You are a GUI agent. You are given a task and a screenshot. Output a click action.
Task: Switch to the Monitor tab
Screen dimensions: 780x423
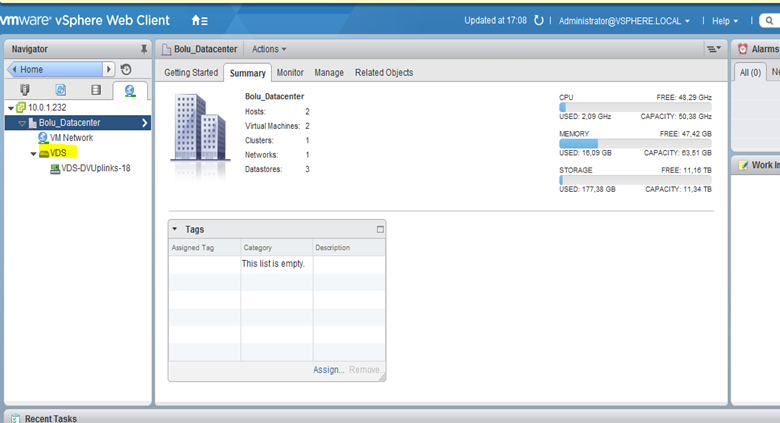tap(290, 73)
